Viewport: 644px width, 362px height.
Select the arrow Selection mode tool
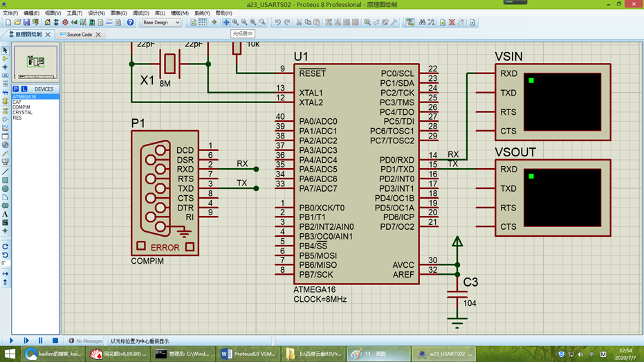click(5, 50)
